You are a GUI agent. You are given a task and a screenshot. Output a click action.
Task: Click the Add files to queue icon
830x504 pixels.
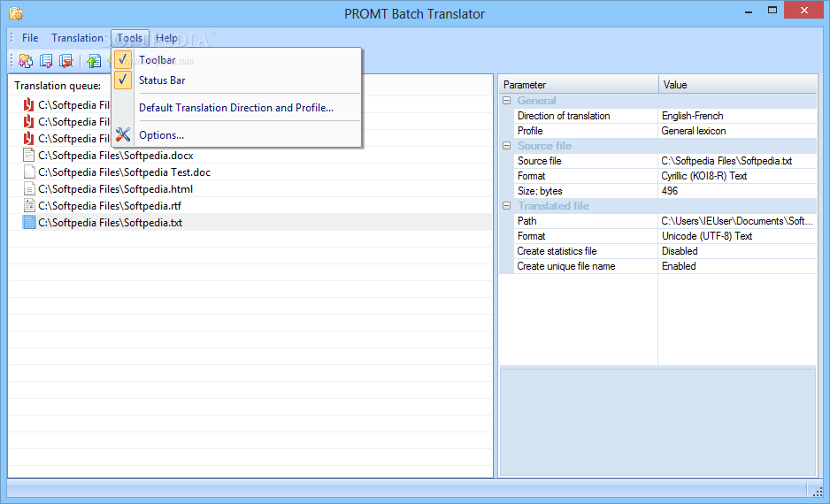click(x=46, y=61)
